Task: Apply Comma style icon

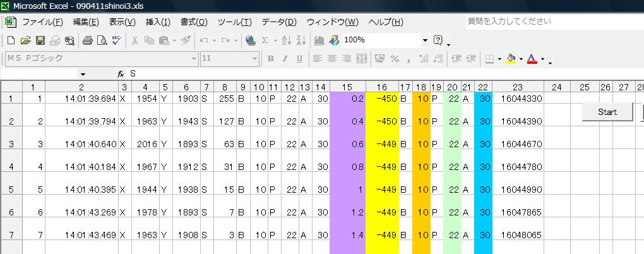Action: (408, 59)
